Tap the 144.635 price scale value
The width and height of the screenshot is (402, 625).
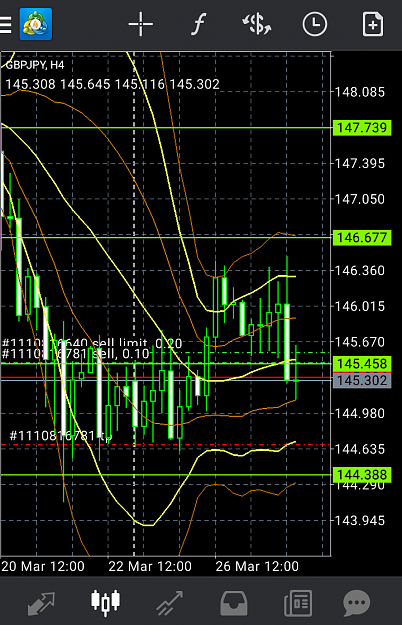[x=360, y=449]
